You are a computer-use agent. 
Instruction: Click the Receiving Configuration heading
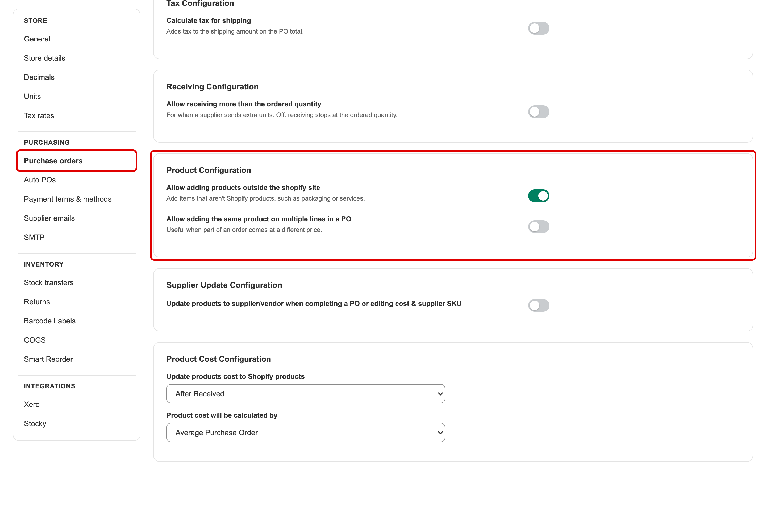212,87
